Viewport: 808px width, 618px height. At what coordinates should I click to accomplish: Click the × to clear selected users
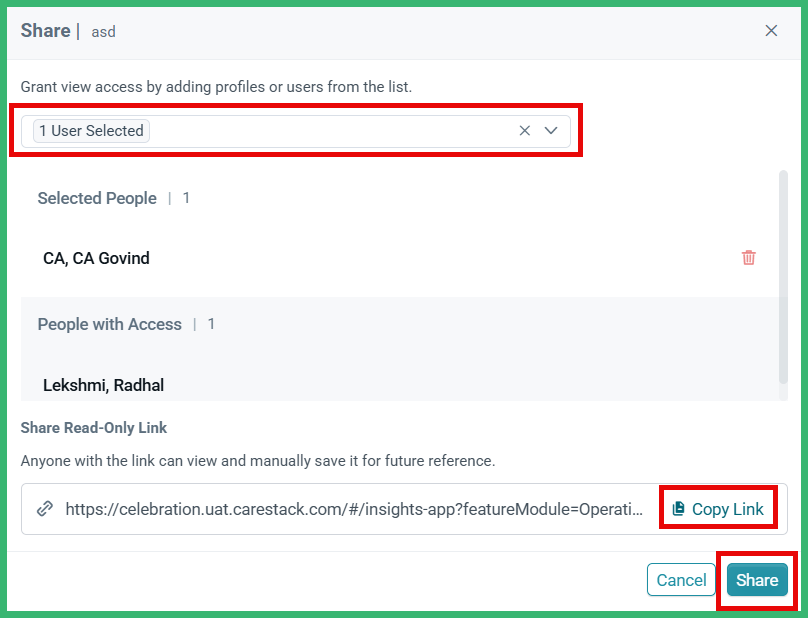[525, 130]
